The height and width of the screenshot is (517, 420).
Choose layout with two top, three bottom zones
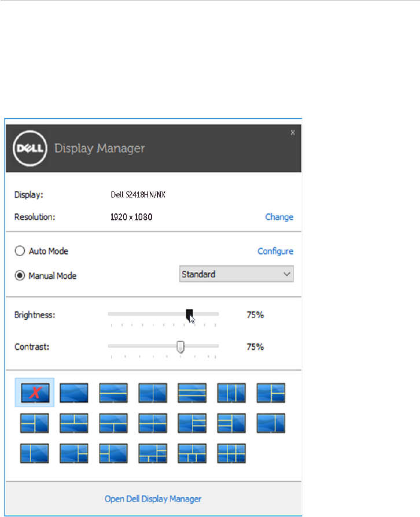click(x=192, y=453)
